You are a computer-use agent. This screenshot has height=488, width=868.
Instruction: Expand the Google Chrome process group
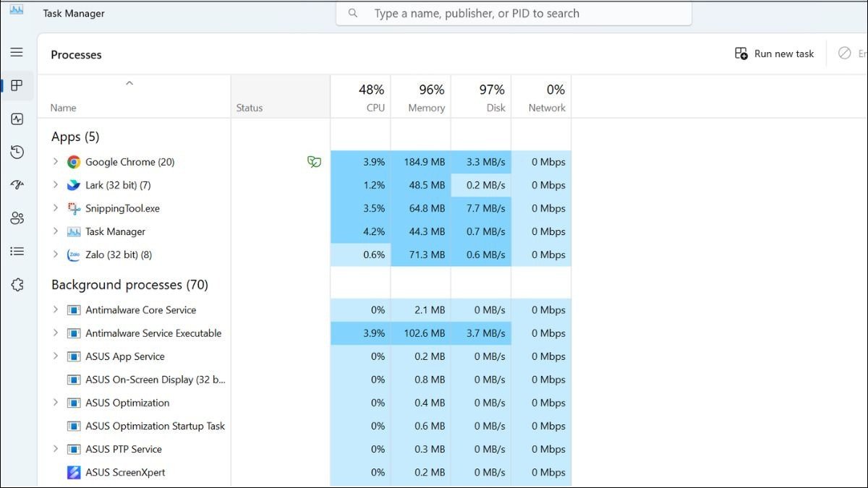coord(56,161)
